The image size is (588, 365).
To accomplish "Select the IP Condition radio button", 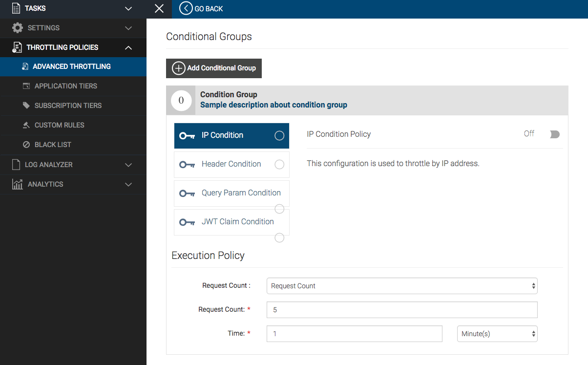I will [x=279, y=135].
